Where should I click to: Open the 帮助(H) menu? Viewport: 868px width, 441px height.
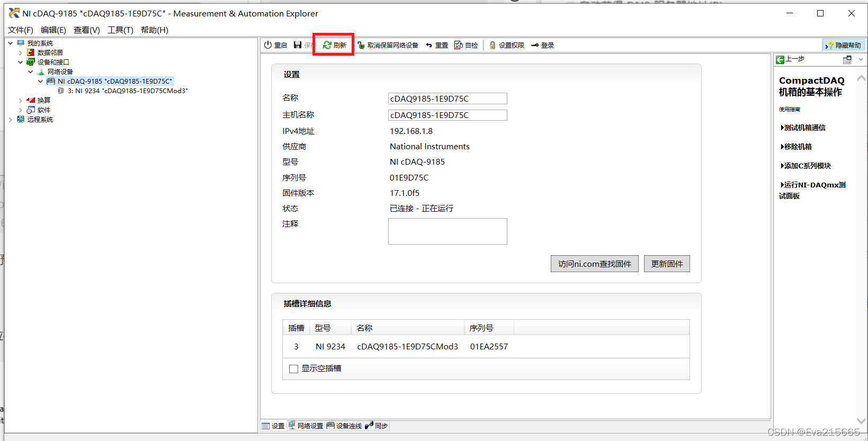(155, 30)
